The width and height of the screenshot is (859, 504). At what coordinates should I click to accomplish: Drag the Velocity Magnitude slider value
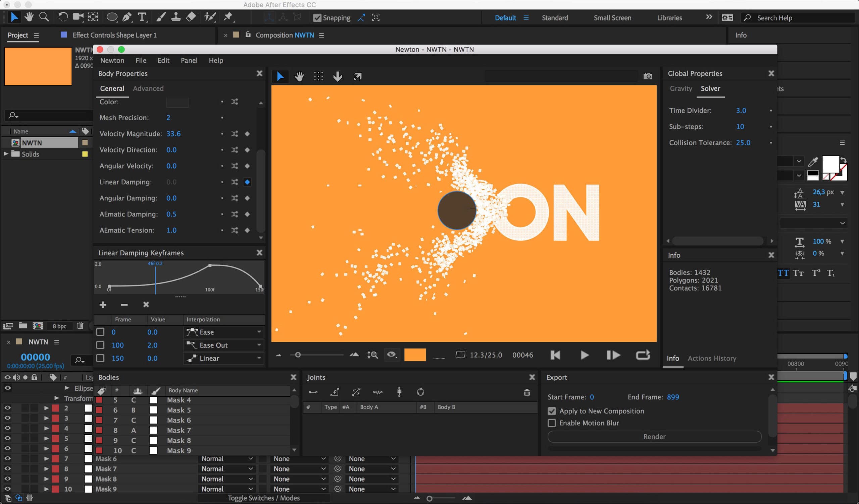coord(173,133)
